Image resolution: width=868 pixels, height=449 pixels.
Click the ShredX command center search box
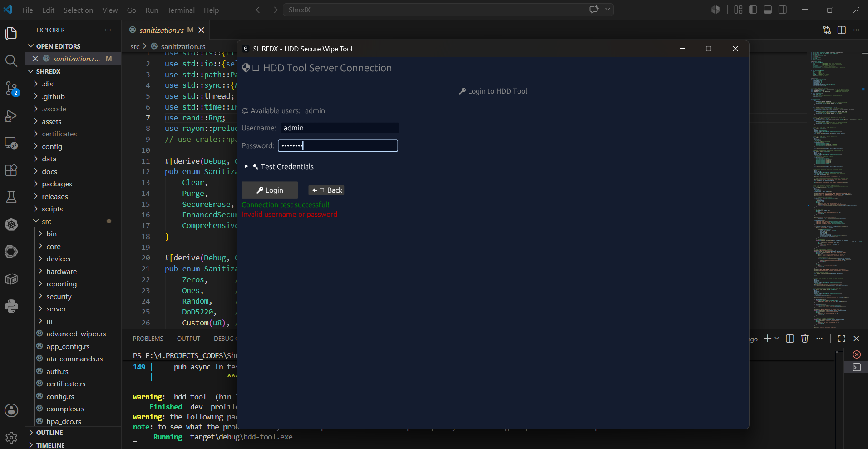[434, 10]
